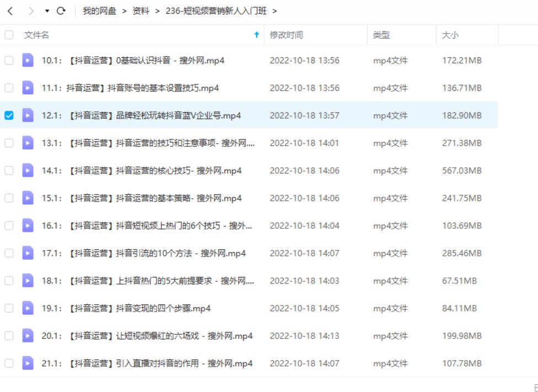Click video icon of file 19.1
Viewport: 538px width, 392px height.
28,308
